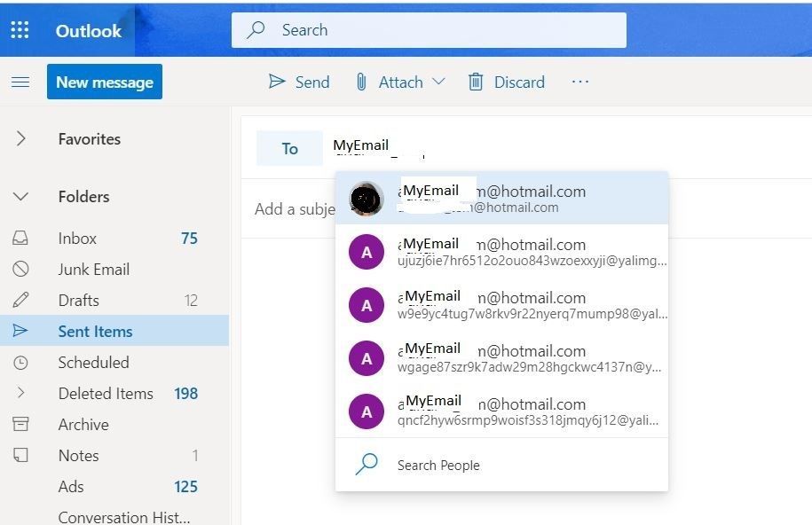Open the Drafts folder
Screen dimensions: 812x525
[x=79, y=300]
